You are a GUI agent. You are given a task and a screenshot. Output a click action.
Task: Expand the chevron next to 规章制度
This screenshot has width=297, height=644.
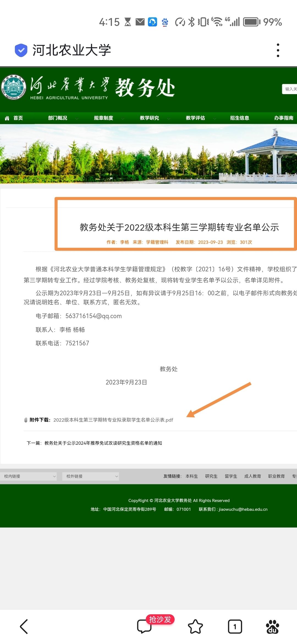pyautogui.click(x=123, y=119)
